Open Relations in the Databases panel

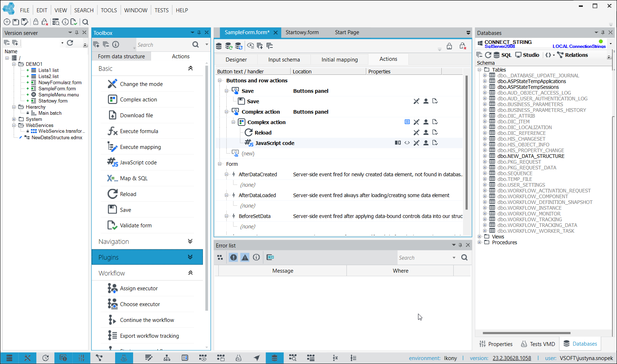tap(572, 55)
